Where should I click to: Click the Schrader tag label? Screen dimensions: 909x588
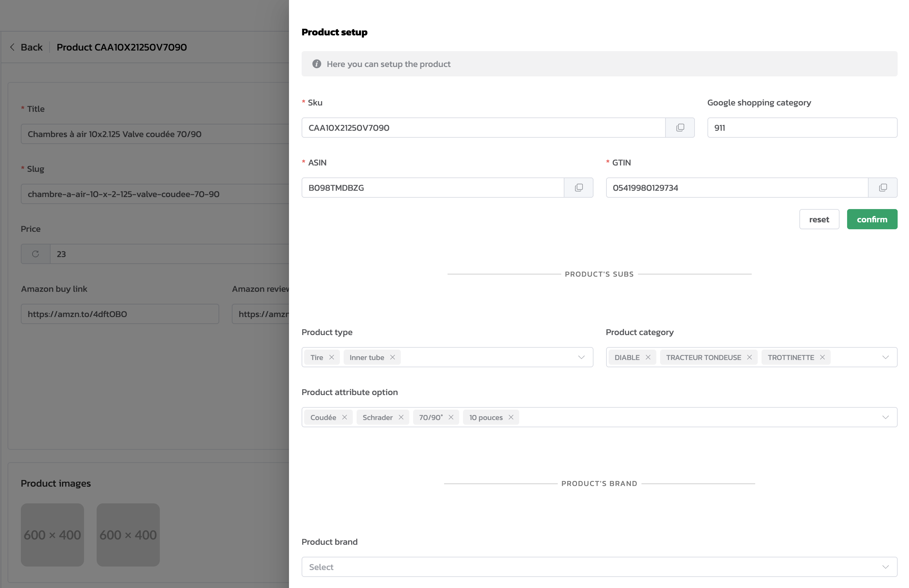point(377,417)
